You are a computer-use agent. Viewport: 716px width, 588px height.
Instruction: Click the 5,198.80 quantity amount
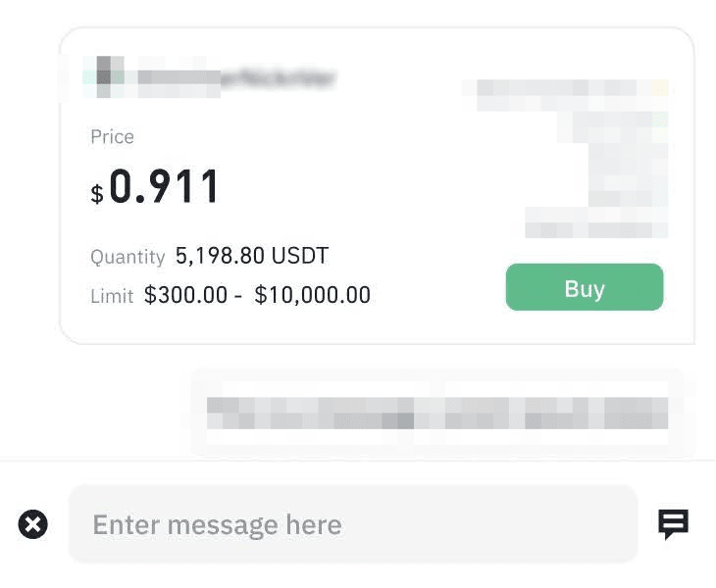(220, 256)
